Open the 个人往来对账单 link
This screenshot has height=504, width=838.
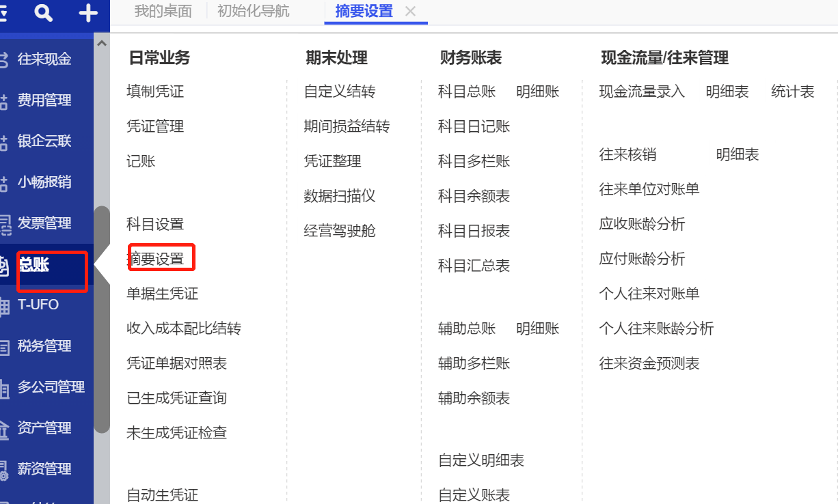[649, 294]
